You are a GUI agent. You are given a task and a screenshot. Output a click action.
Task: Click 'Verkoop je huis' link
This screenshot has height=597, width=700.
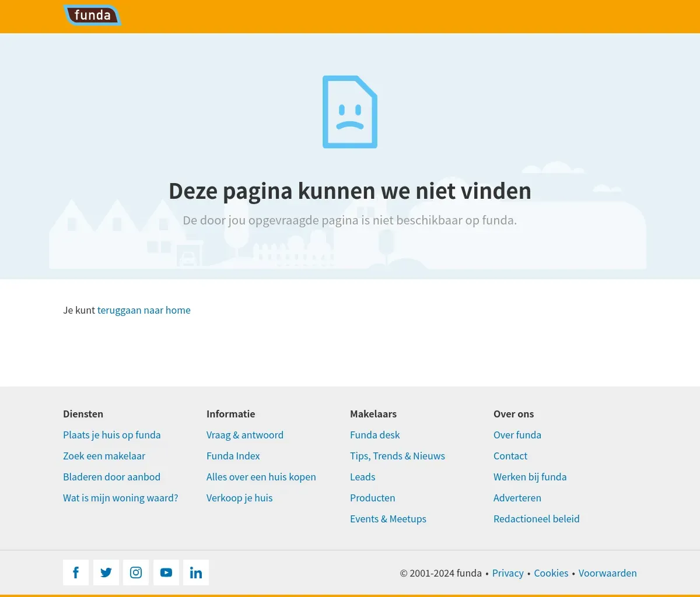point(240,498)
